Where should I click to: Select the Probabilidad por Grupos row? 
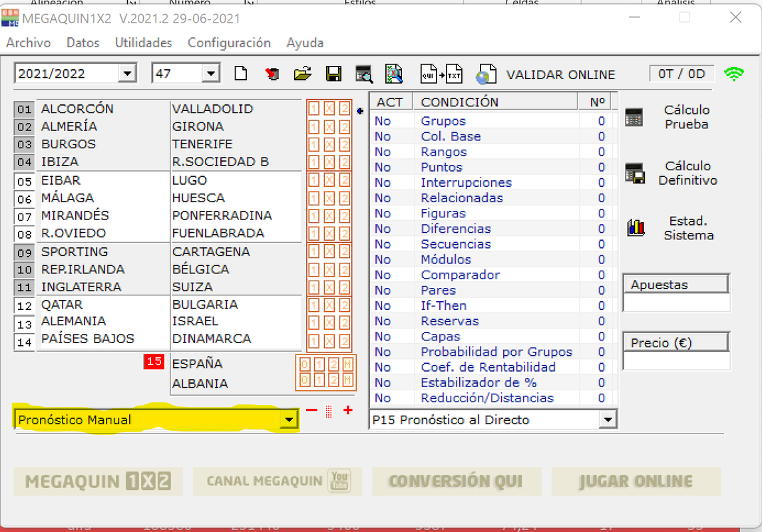(x=492, y=351)
